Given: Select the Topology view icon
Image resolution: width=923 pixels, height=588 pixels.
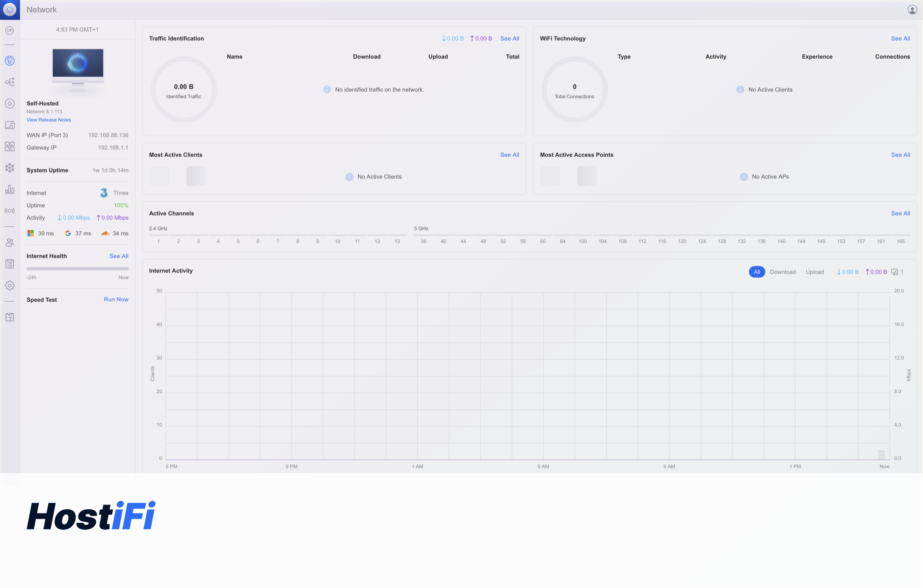Looking at the screenshot, I should (10, 82).
